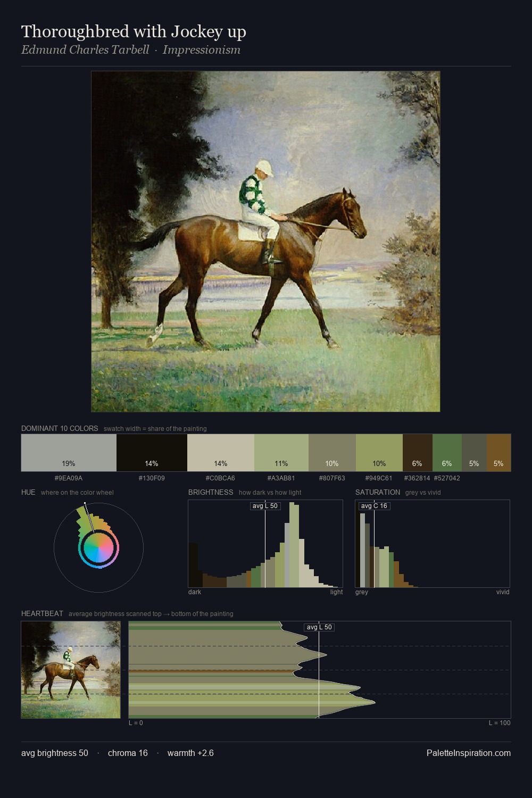This screenshot has width=532, height=798.
Task: Click the hex code '#A3AB81'
Action: coord(281,478)
